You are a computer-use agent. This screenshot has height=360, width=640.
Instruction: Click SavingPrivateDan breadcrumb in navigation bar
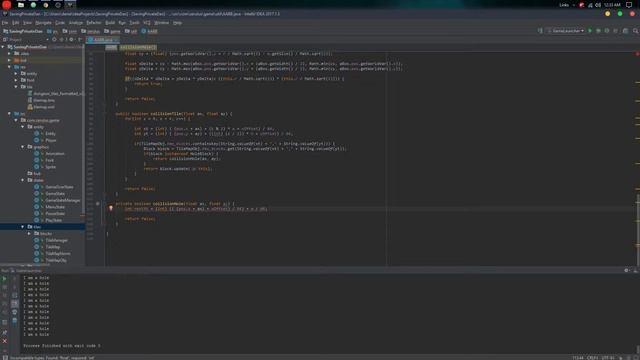click(x=23, y=31)
